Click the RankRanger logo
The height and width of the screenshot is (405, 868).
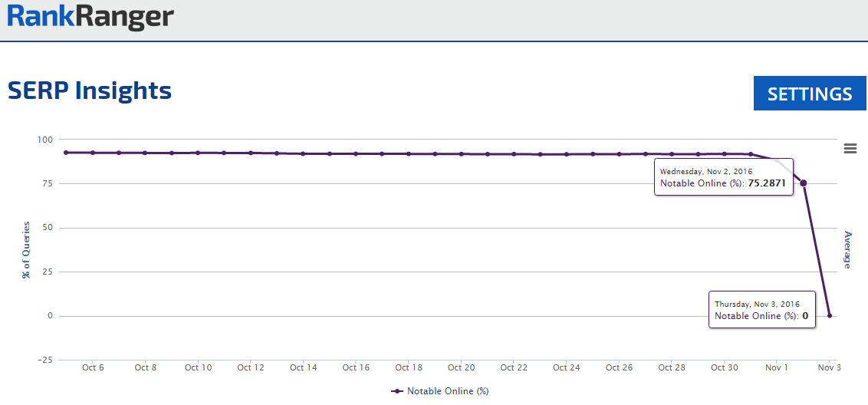[x=90, y=17]
